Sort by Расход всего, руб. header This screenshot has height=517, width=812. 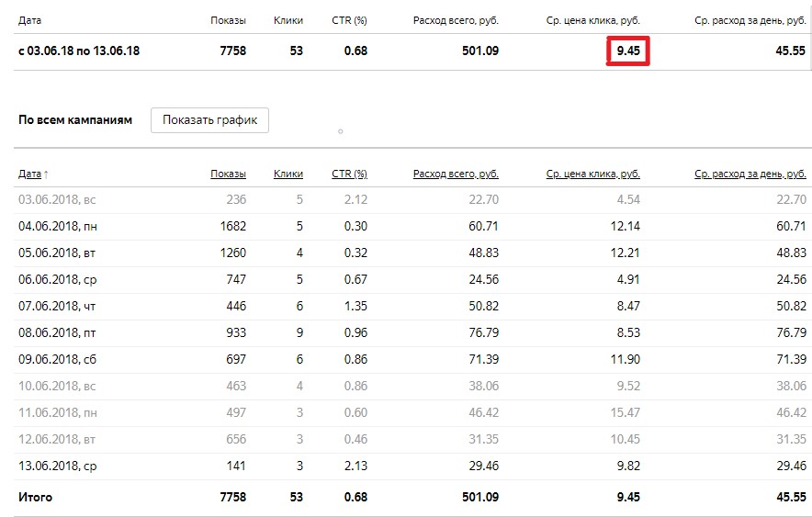[456, 174]
